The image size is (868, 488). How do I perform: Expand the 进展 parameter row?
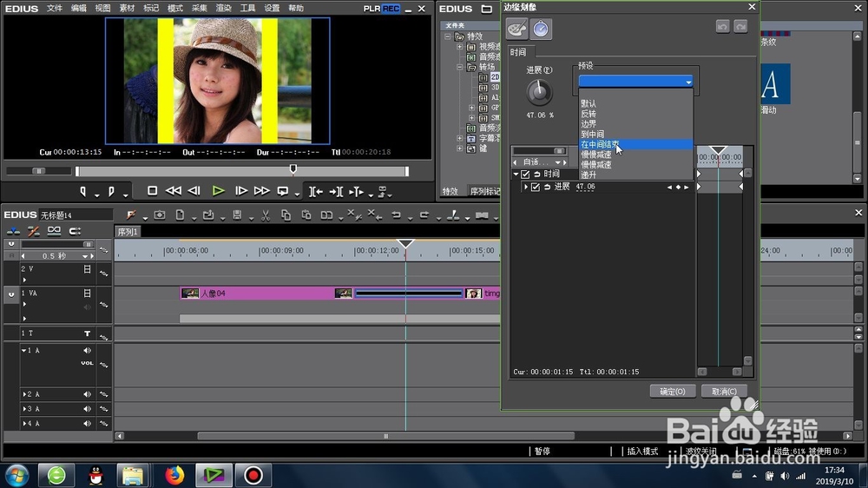point(526,188)
